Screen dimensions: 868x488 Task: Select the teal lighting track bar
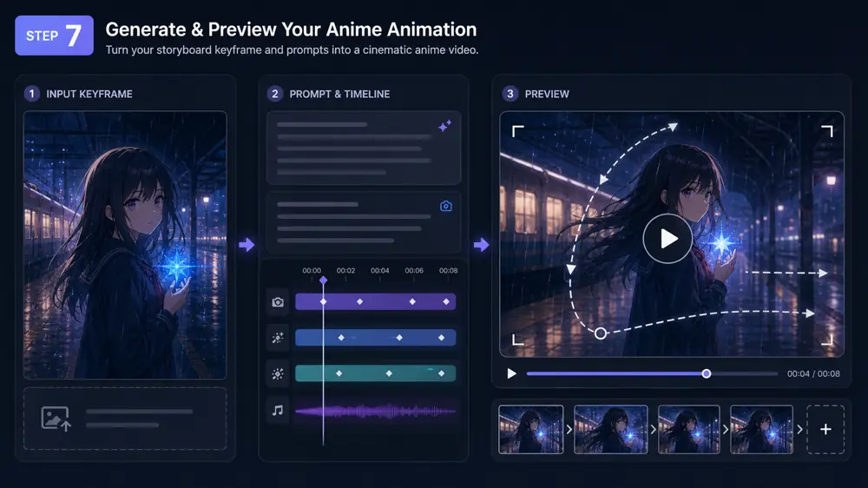pyautogui.click(x=375, y=373)
